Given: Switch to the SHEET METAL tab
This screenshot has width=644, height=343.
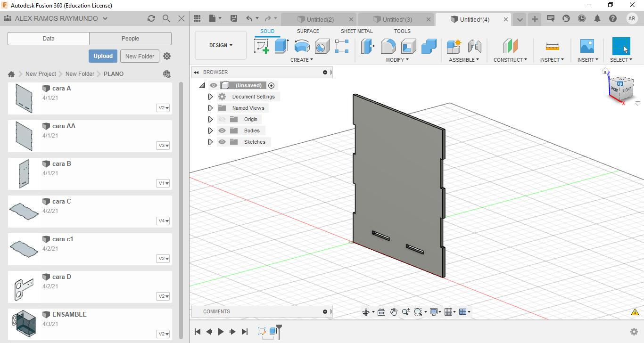Looking at the screenshot, I should point(356,31).
